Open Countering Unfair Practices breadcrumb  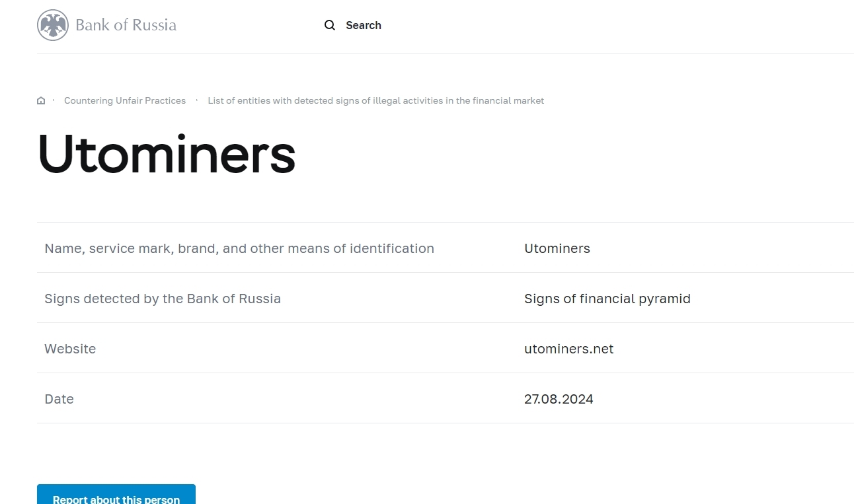tap(125, 101)
